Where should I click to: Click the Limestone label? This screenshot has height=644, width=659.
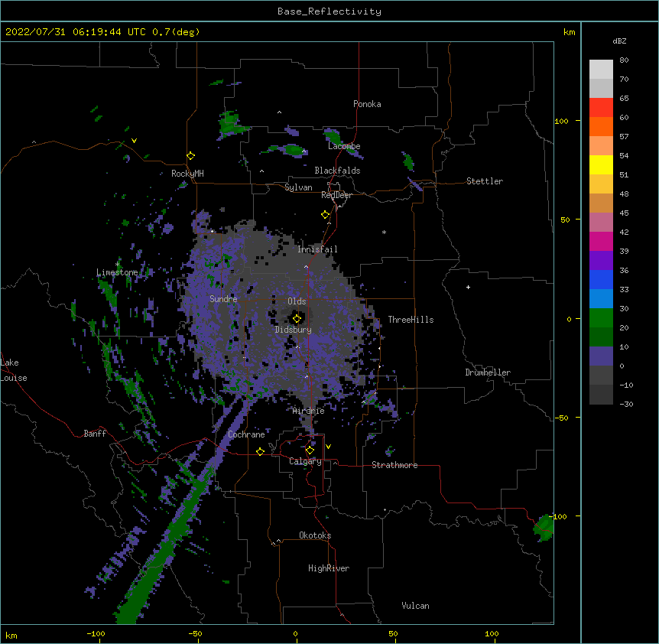pos(117,272)
